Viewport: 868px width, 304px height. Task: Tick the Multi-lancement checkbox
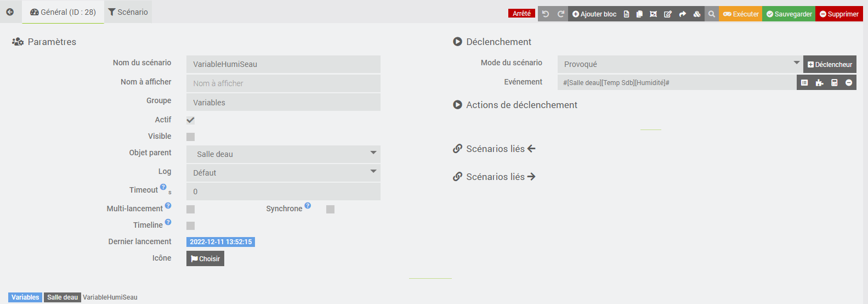tap(190, 209)
